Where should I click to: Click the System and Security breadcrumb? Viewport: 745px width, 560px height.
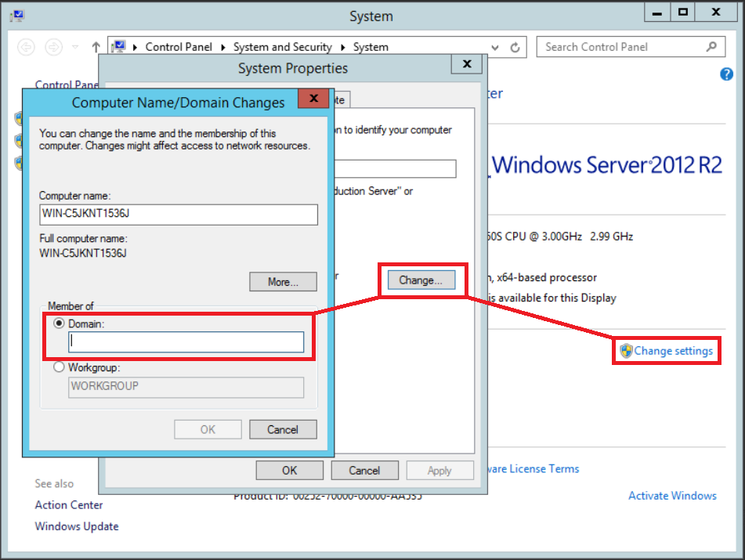click(282, 47)
